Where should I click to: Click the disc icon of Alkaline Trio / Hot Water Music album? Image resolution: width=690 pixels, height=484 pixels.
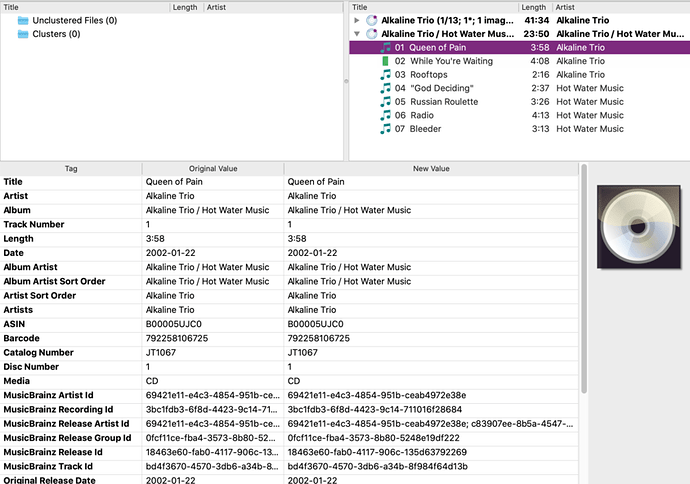click(x=372, y=34)
